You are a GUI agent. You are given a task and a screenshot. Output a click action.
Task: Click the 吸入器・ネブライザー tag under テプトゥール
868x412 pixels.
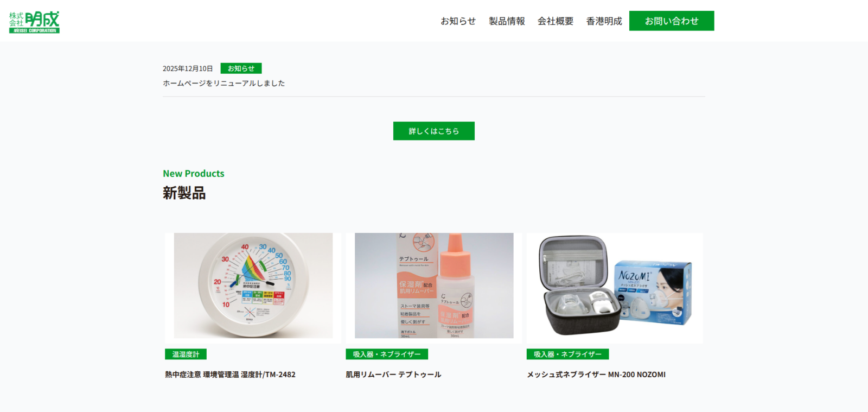pos(387,354)
